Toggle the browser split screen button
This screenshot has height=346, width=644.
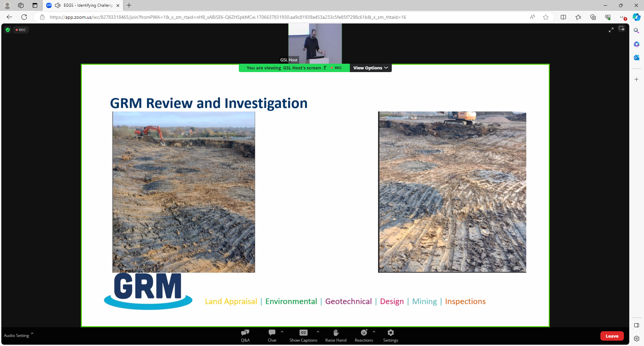563,17
